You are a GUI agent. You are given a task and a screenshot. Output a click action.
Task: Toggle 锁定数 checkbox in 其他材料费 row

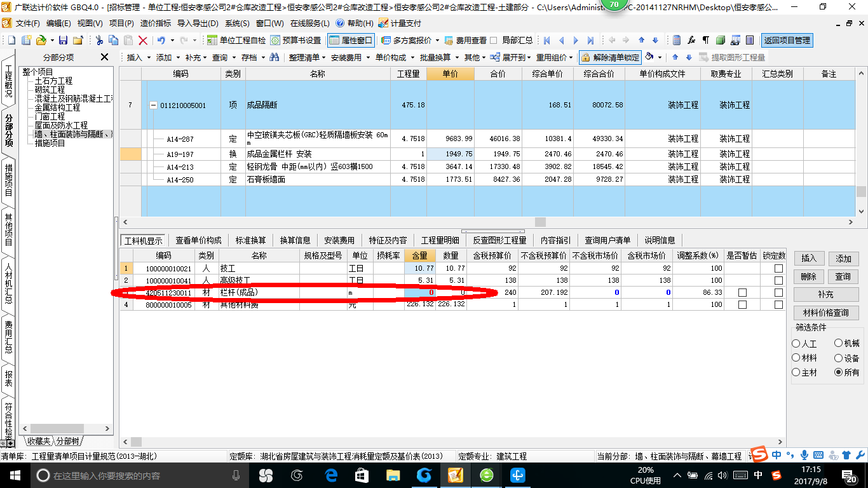[778, 304]
